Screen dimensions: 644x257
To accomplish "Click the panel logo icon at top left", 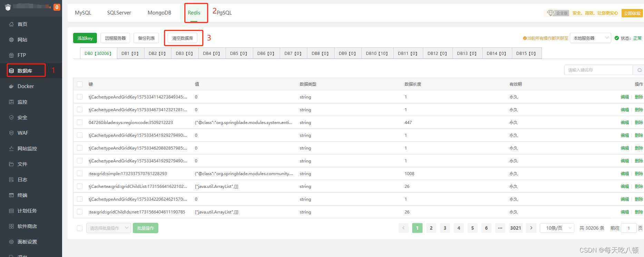I will tap(8, 7).
